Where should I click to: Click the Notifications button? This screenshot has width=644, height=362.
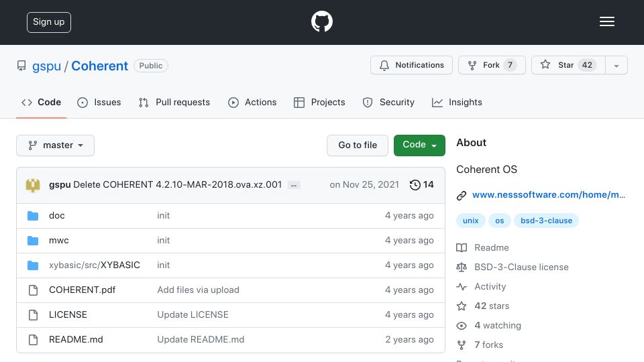click(411, 65)
